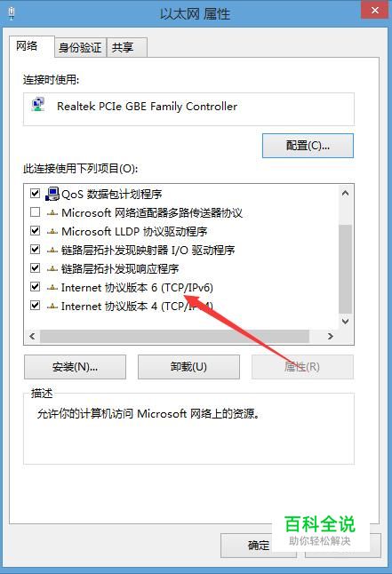Click the 安装(N)... button
The height and width of the screenshot is (574, 392).
[x=75, y=367]
